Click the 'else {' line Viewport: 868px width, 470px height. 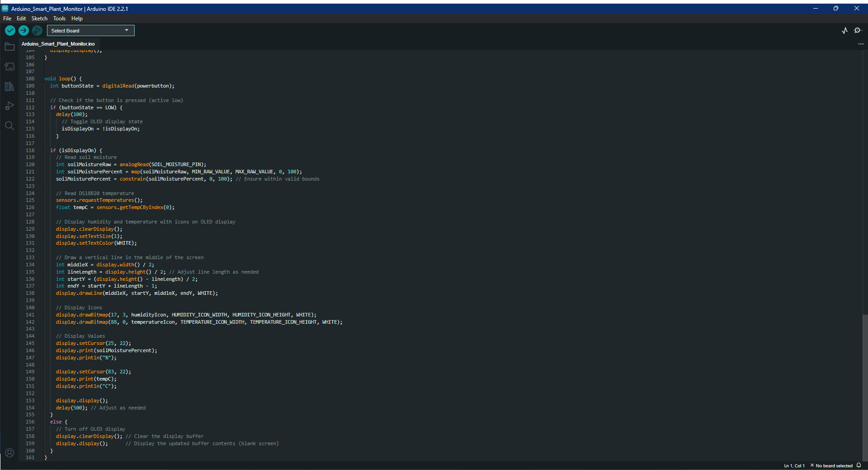pyautogui.click(x=59, y=422)
